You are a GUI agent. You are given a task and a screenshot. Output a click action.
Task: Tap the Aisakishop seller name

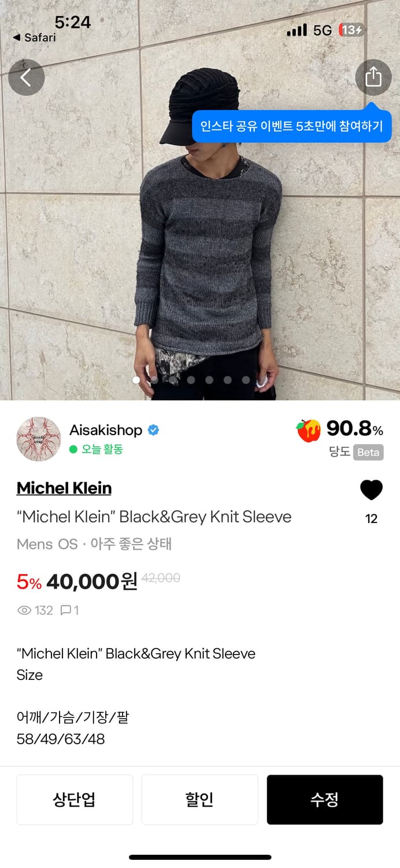106,430
